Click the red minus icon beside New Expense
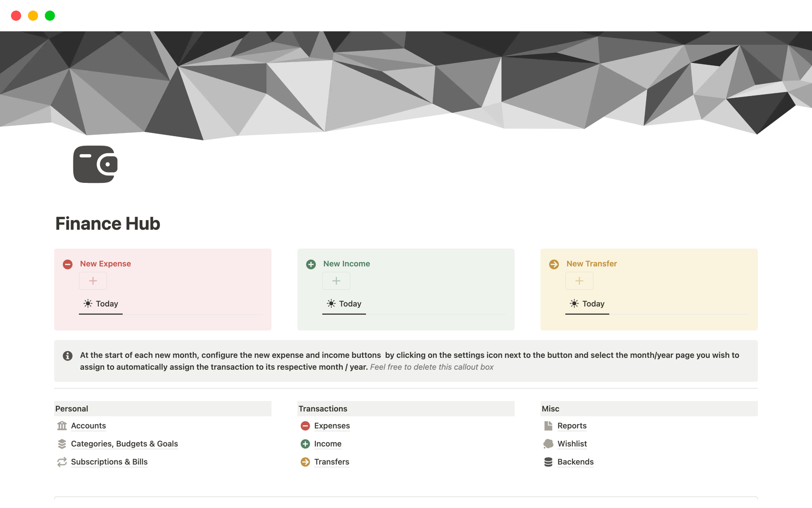This screenshot has width=812, height=508. point(68,264)
